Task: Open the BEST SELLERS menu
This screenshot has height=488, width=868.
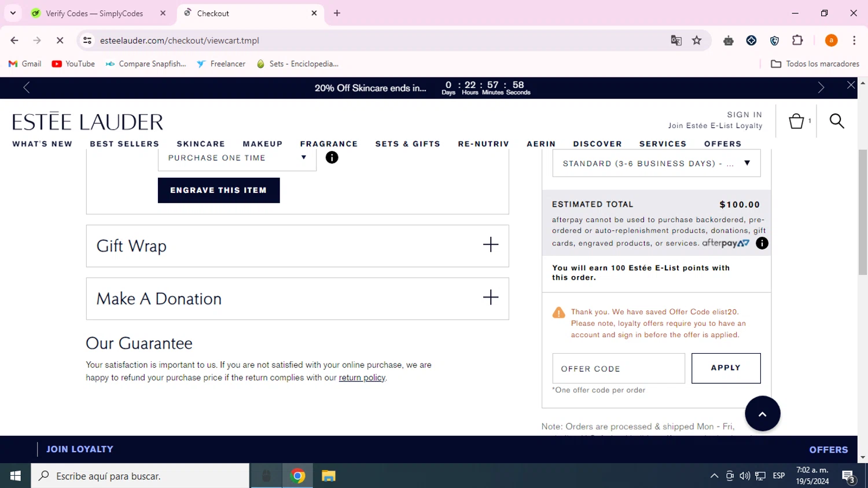Action: (124, 144)
